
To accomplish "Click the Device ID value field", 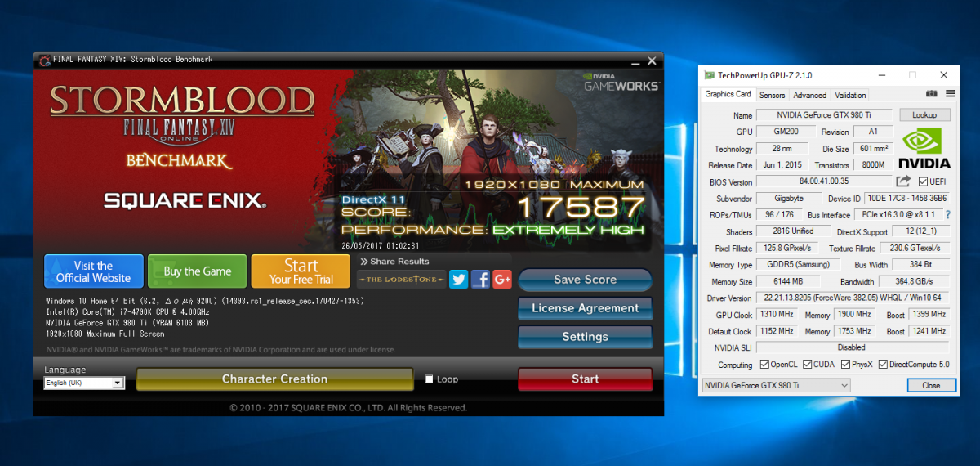I will [908, 198].
